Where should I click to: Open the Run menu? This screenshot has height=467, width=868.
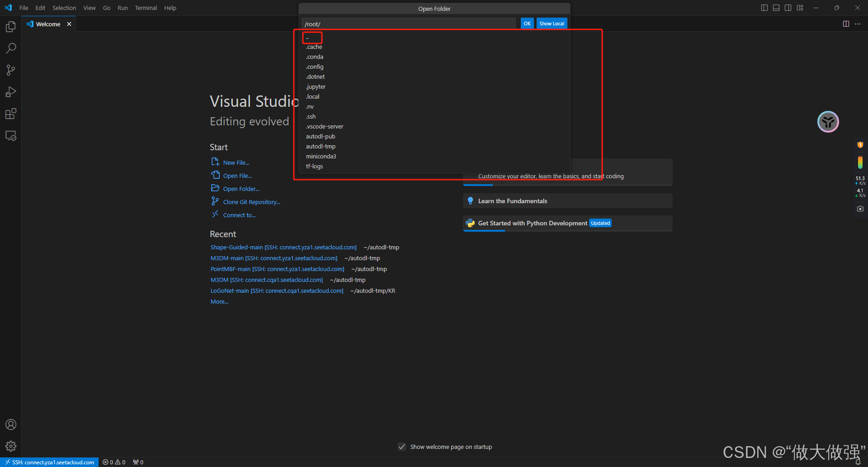[x=123, y=8]
